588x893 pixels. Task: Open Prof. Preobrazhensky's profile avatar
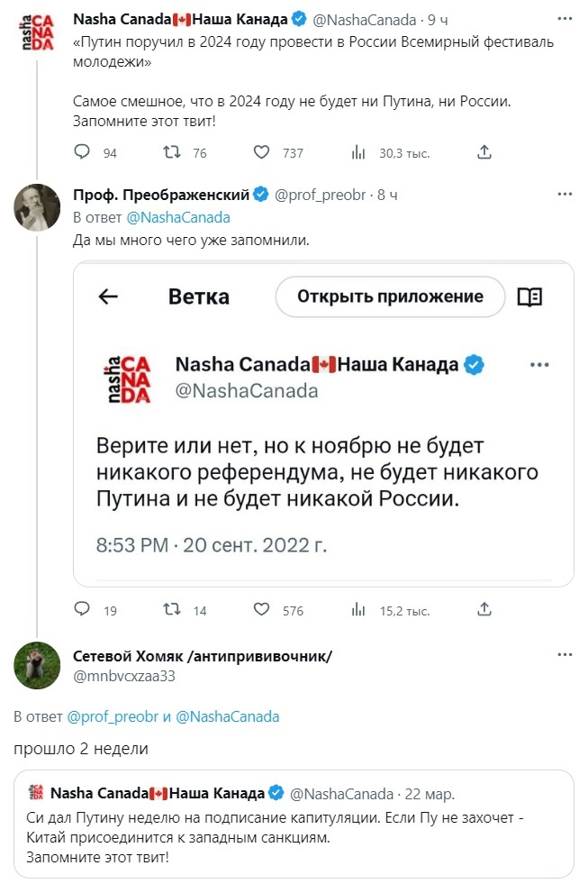tap(38, 208)
